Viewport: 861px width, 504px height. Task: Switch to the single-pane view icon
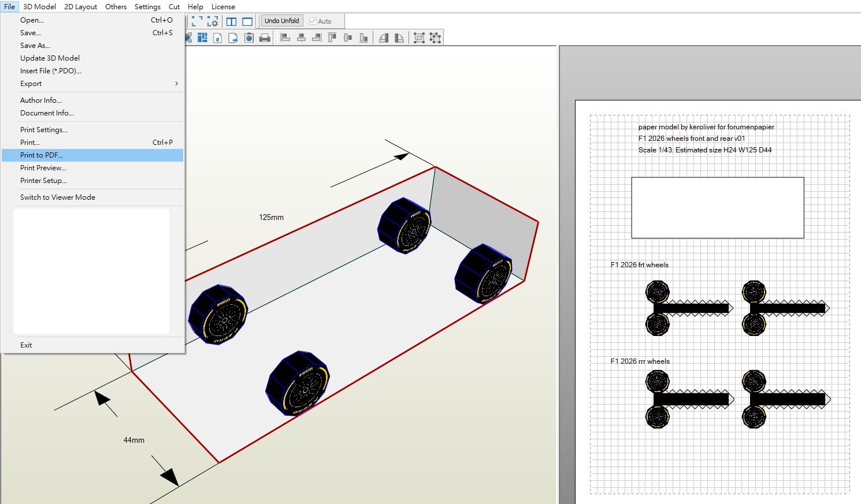(247, 21)
